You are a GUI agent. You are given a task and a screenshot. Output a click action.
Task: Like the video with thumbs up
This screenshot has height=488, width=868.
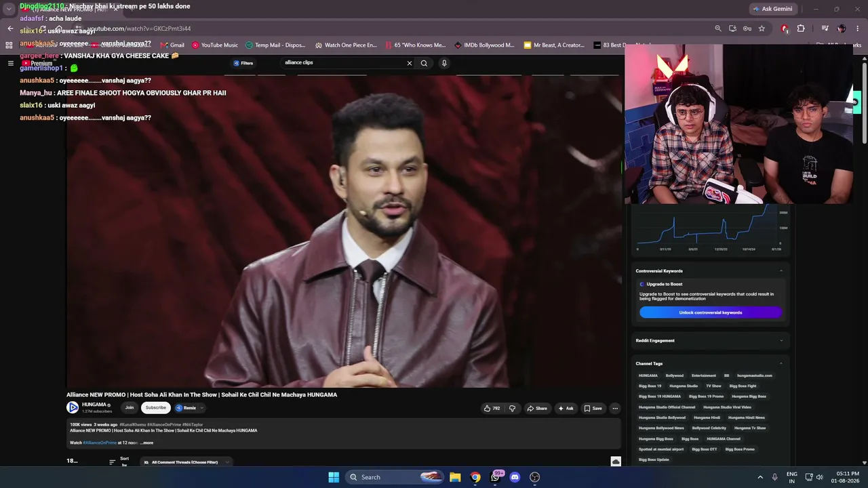pyautogui.click(x=492, y=408)
